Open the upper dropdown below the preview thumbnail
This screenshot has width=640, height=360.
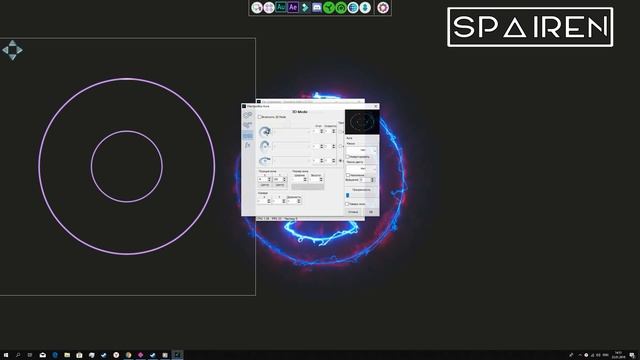tap(362, 150)
